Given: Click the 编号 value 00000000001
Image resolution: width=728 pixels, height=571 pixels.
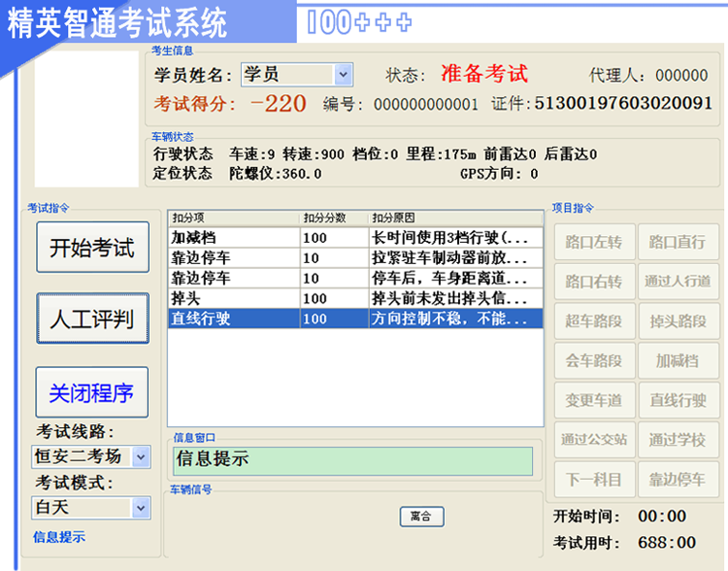Looking at the screenshot, I should coord(426,104).
